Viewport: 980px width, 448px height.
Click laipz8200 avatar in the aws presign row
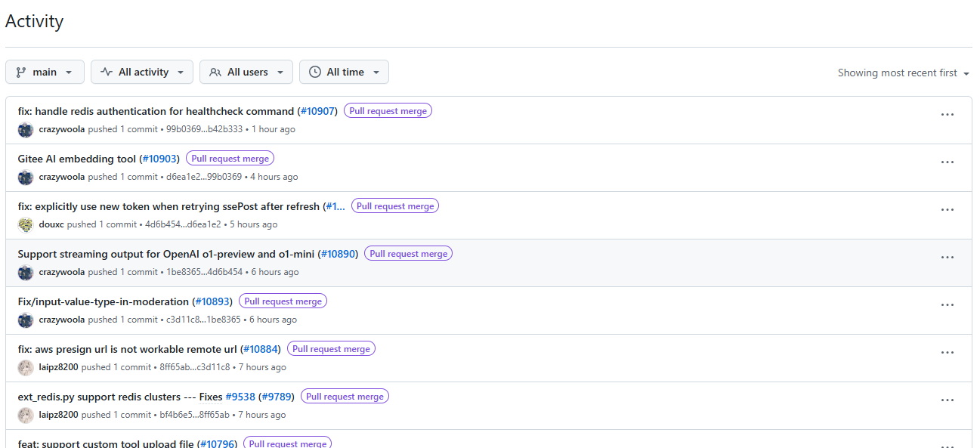pos(26,367)
